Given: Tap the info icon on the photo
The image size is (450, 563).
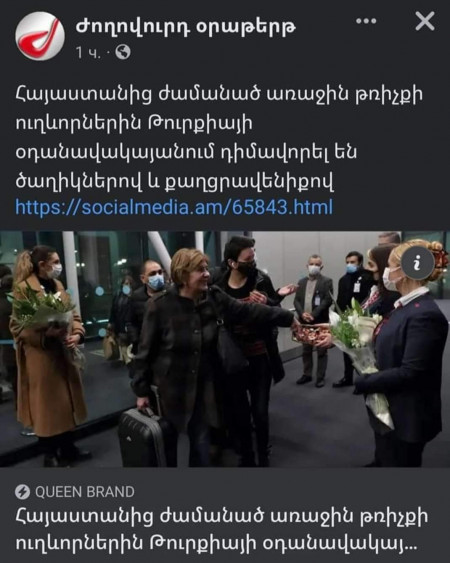Looking at the screenshot, I should click(x=417, y=264).
